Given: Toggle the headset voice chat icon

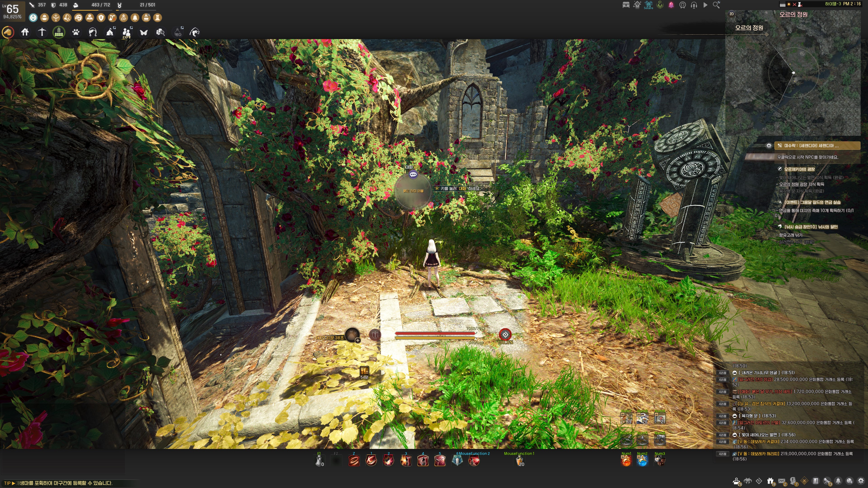Looking at the screenshot, I should (x=694, y=5).
